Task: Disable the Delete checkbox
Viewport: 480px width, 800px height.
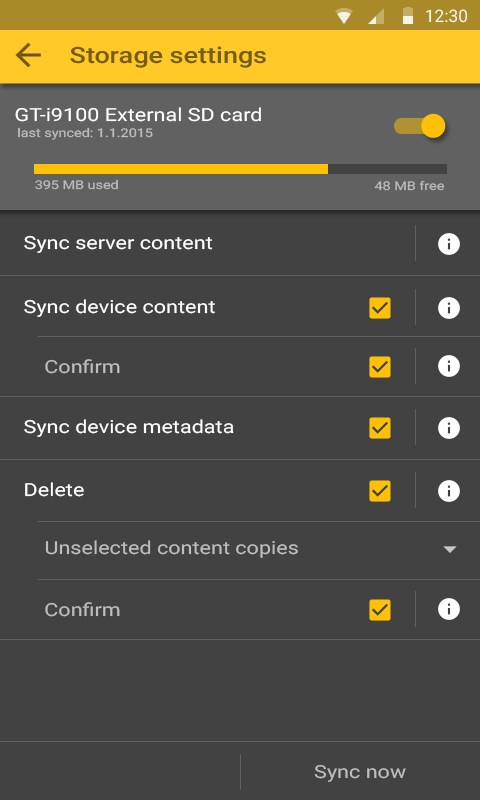Action: tap(380, 491)
